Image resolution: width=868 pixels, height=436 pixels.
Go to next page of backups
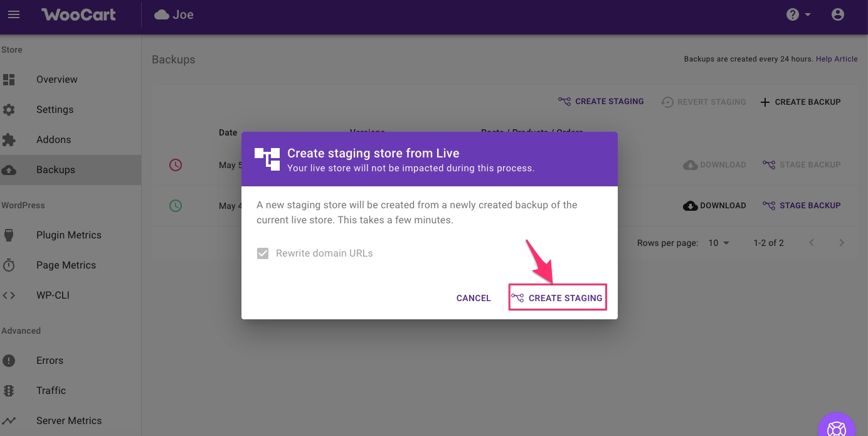[x=842, y=243]
